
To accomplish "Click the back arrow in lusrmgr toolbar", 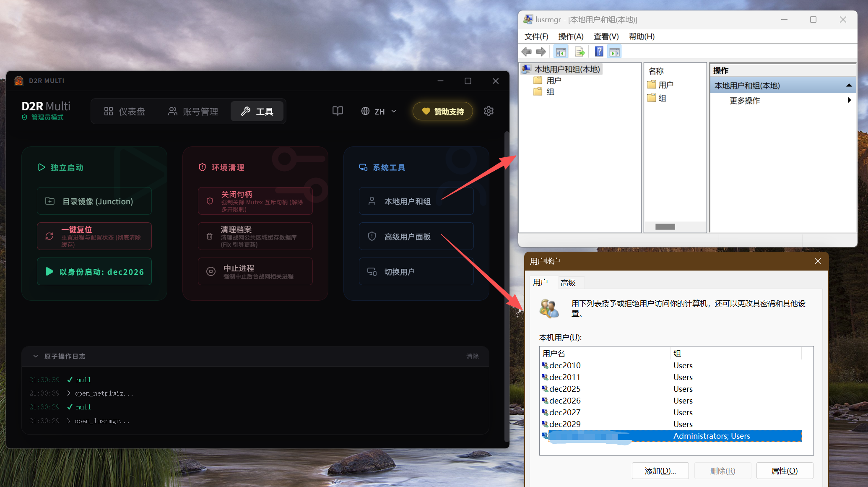I will point(527,52).
